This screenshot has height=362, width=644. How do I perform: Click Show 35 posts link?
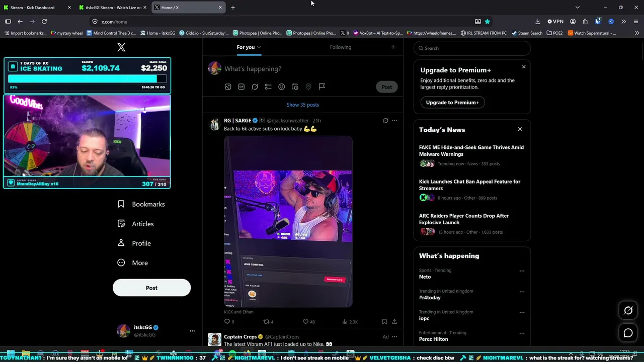tap(303, 105)
